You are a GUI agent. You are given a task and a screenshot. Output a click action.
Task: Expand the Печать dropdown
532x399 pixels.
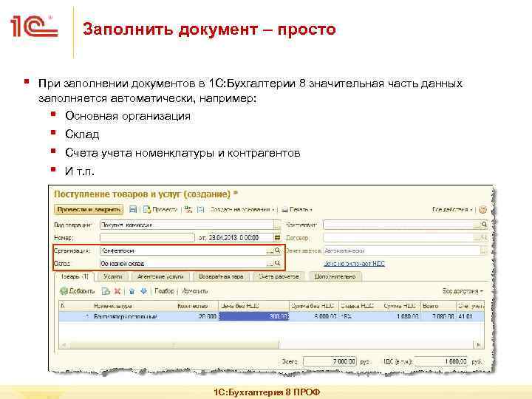[x=301, y=210]
